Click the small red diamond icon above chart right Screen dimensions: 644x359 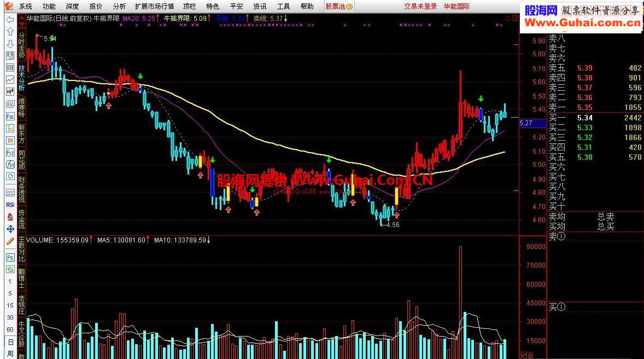508,18
